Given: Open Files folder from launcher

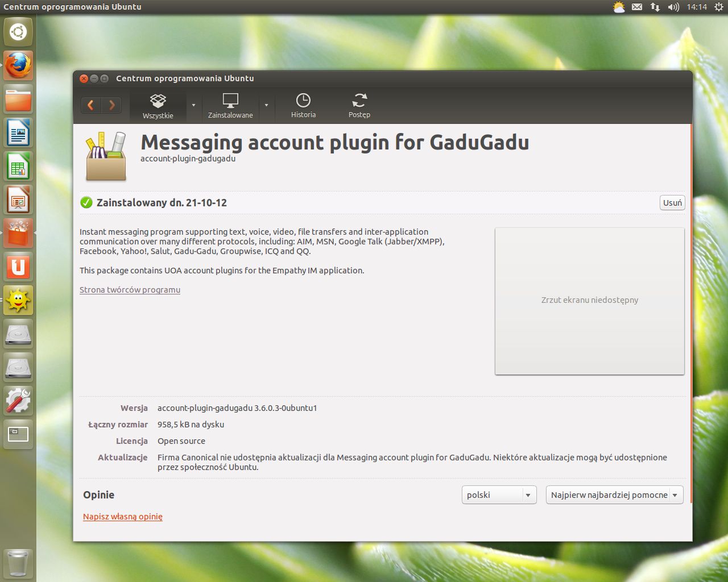Looking at the screenshot, I should [x=18, y=99].
